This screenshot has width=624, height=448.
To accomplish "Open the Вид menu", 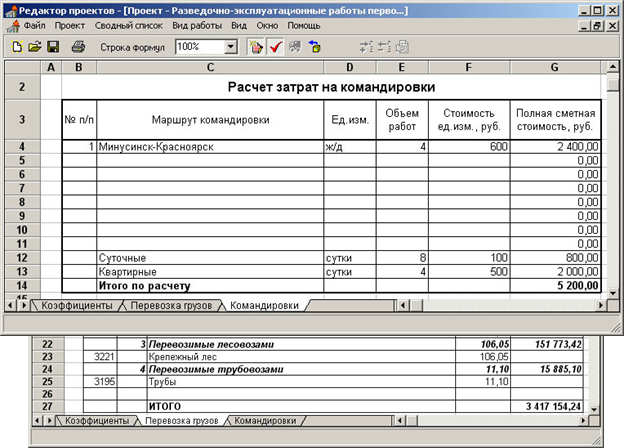I will click(239, 25).
